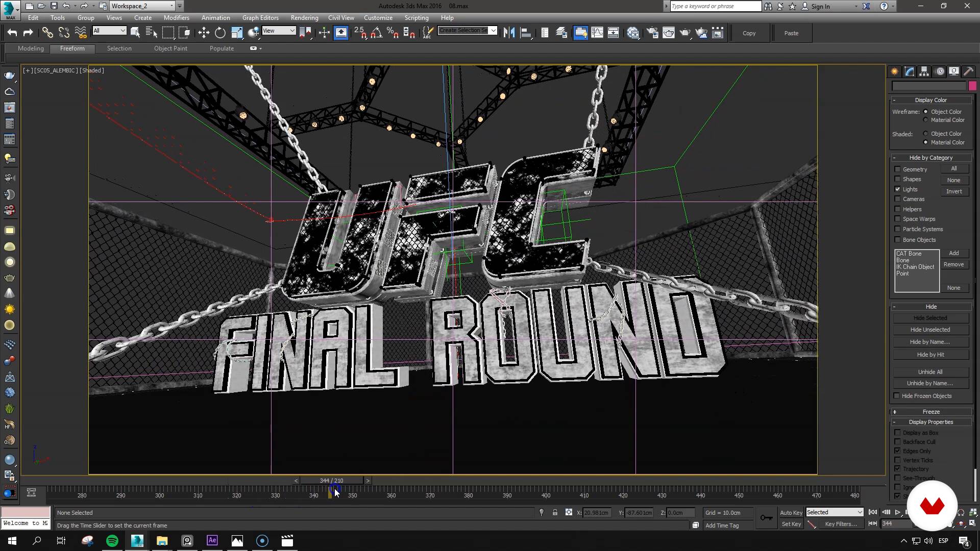
Task: Activate the Select Object tool
Action: pos(135,33)
